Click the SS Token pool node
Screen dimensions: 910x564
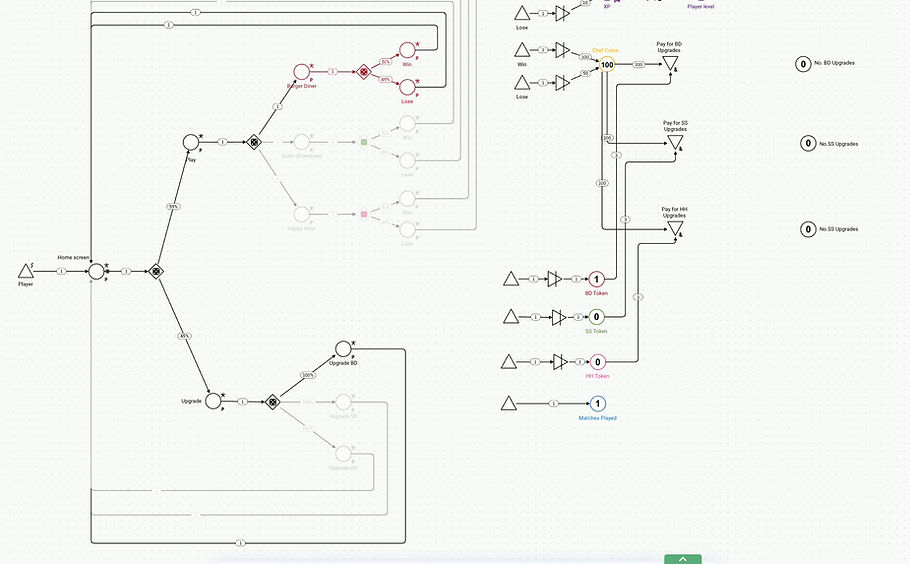[597, 317]
